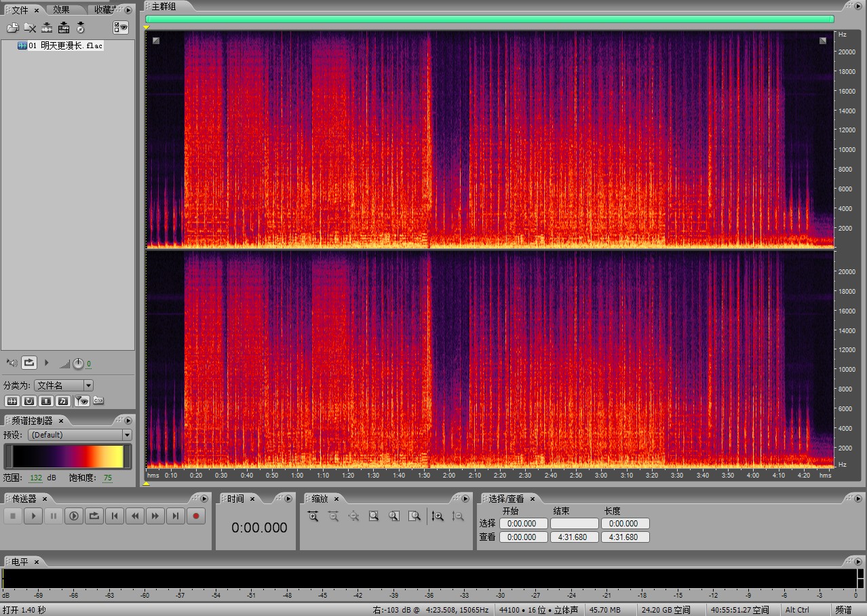Toggle the show options eye button in the Files panel

pyautogui.click(x=121, y=28)
